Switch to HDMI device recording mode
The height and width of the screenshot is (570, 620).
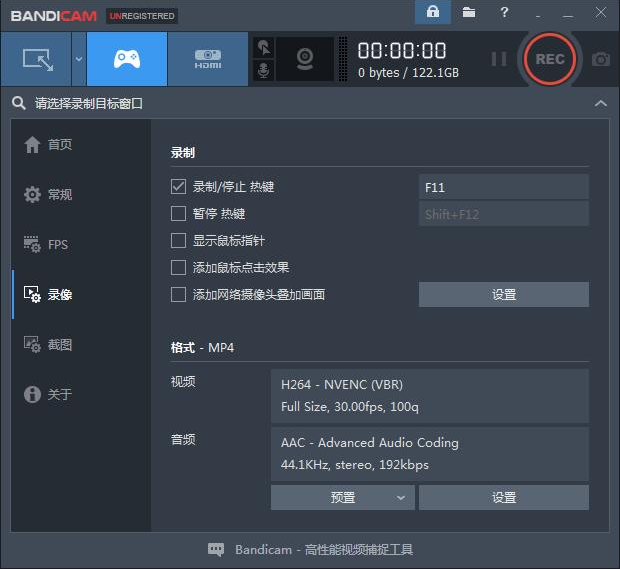pos(208,59)
